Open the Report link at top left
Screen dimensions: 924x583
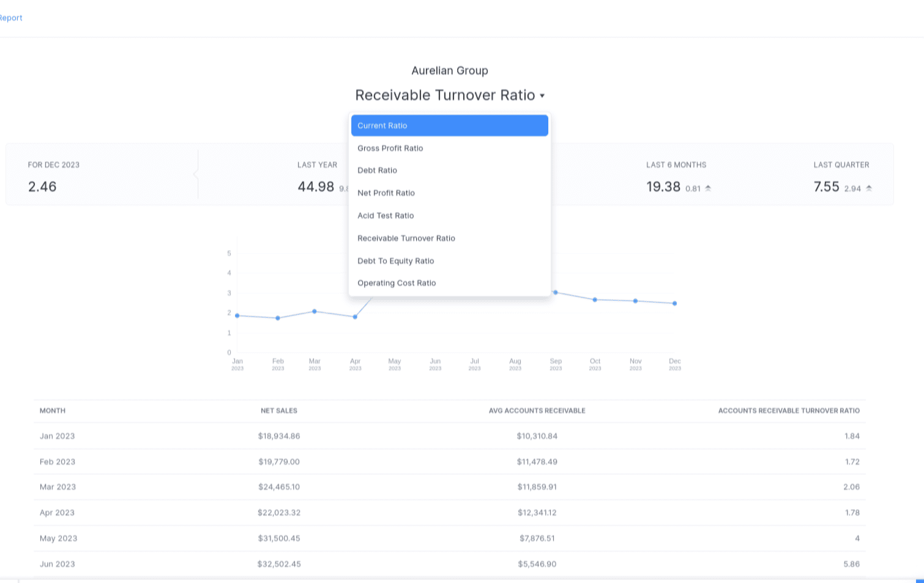point(11,18)
